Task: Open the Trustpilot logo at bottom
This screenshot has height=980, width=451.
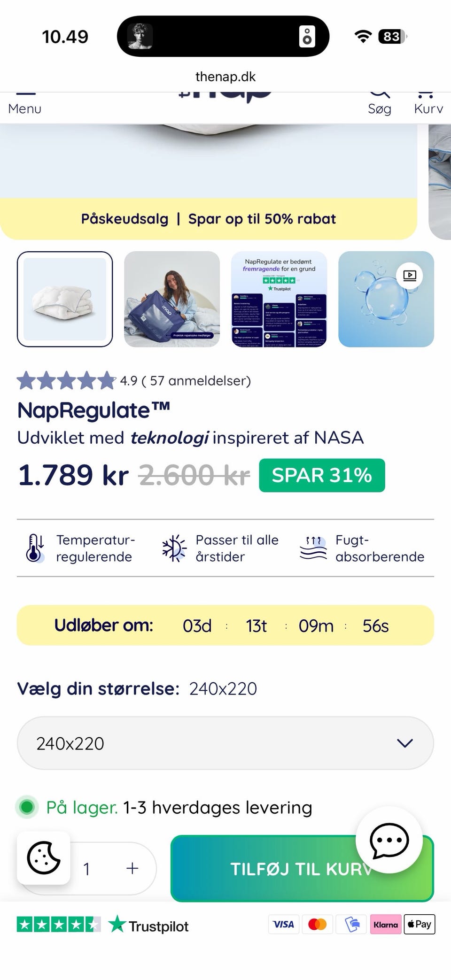Action: click(x=148, y=926)
